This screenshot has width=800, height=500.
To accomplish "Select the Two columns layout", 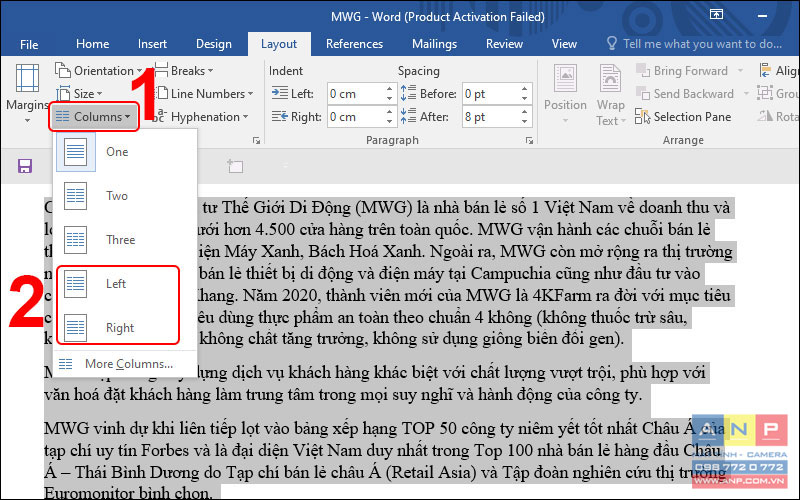I will [x=125, y=195].
